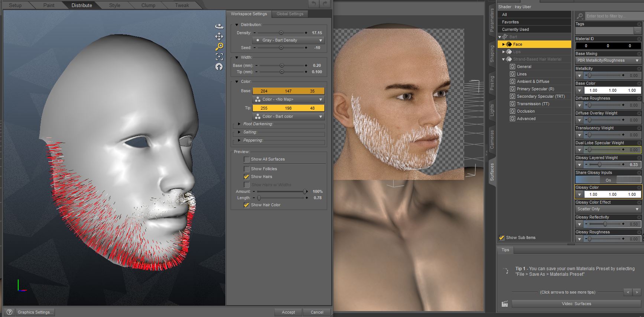644x317 pixels.
Task: Select the yellow zoom magnifier tool
Action: [219, 46]
